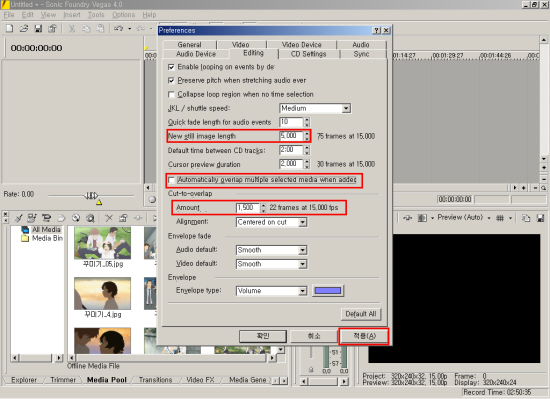
Task: Click the split-screen view icon in preview toolbar
Action: point(422,218)
